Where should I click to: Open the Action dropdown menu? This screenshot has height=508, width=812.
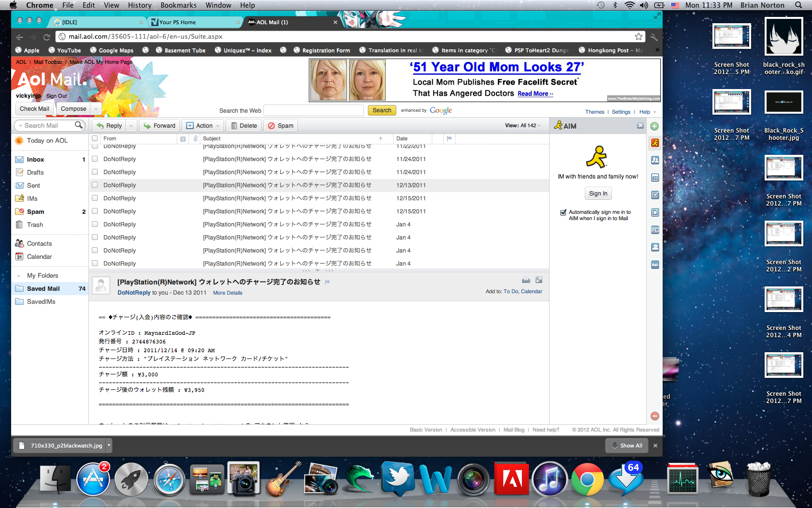(203, 126)
